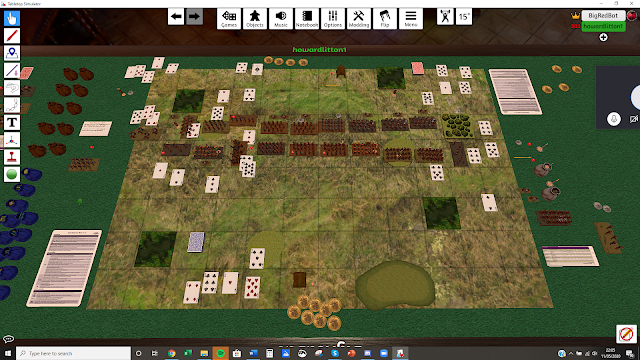Click the forward arrow (redo) button
Screen dimensions: 640x360
(x=194, y=17)
